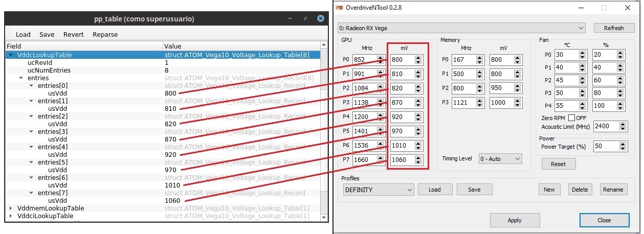Collapse entries[0] node

pos(32,85)
